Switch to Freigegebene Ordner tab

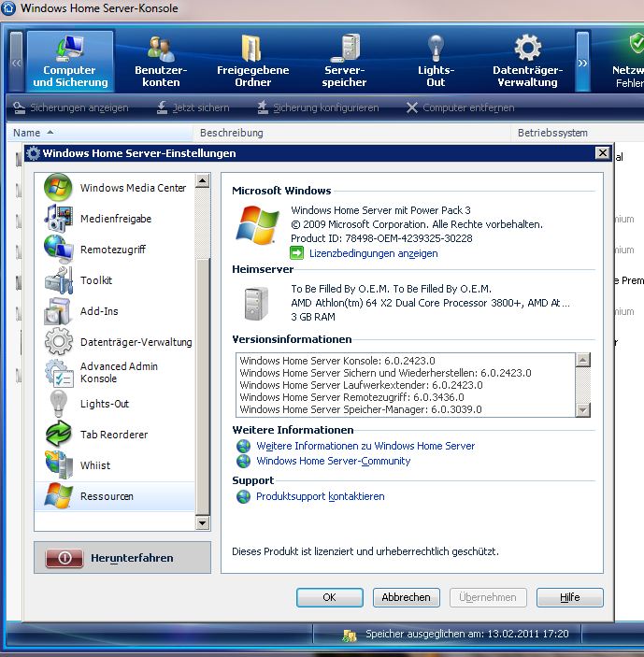coord(252,62)
